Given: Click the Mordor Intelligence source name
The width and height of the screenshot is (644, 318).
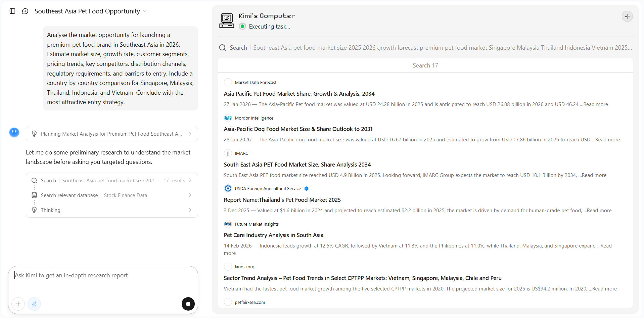Looking at the screenshot, I should 254,118.
